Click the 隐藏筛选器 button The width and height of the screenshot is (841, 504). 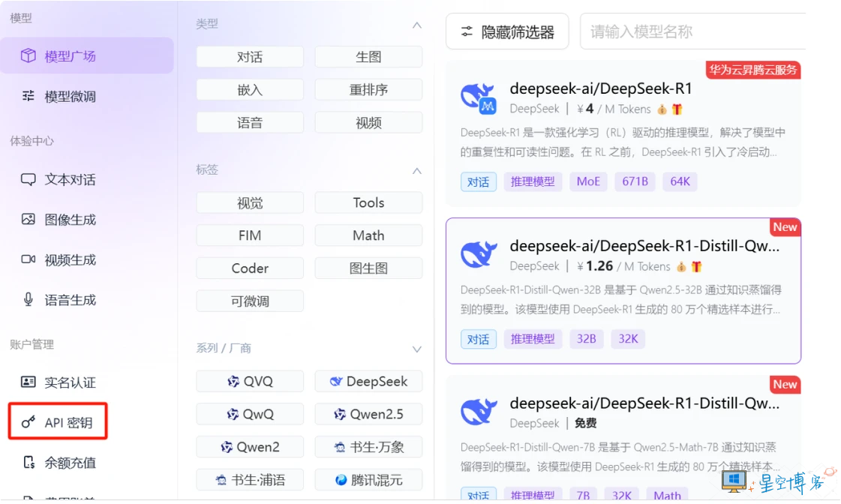point(507,31)
